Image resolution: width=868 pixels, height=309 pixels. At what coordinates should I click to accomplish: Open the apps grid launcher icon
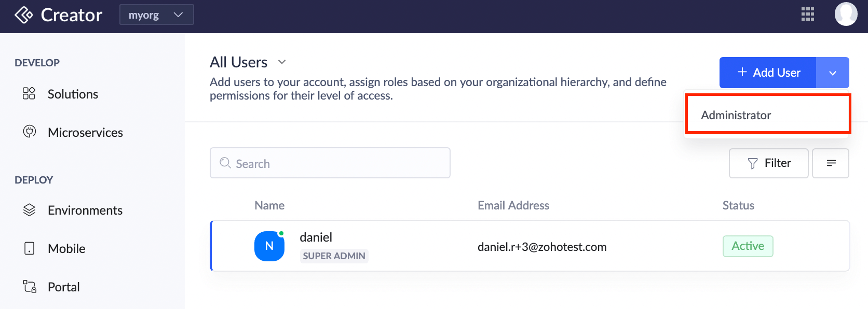click(807, 15)
